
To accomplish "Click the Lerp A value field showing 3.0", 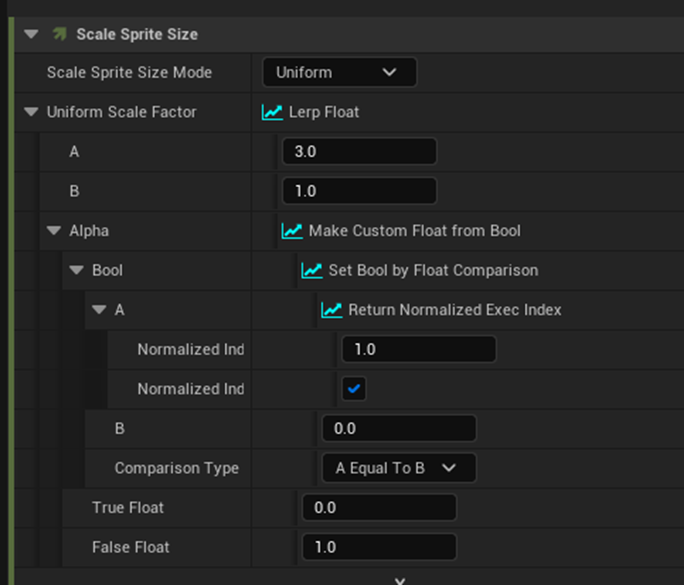I will 359,152.
